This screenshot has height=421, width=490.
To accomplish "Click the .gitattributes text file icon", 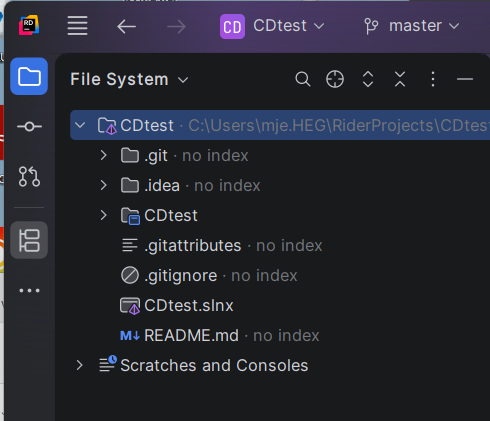I will [130, 245].
